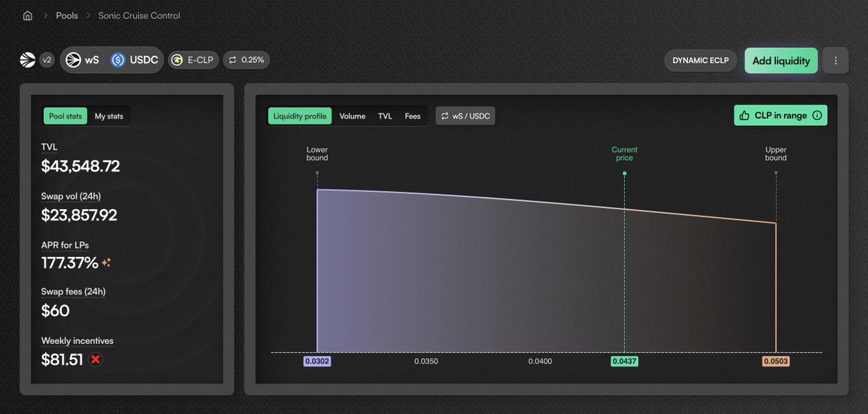This screenshot has width=868, height=414.
Task: Click the APR for LPs label
Action: pos(65,244)
